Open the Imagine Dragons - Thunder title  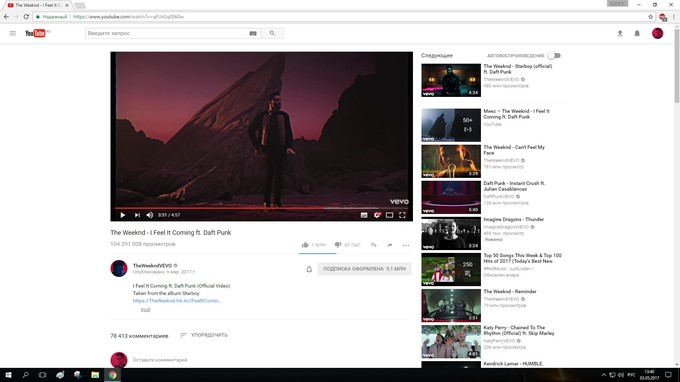(513, 220)
